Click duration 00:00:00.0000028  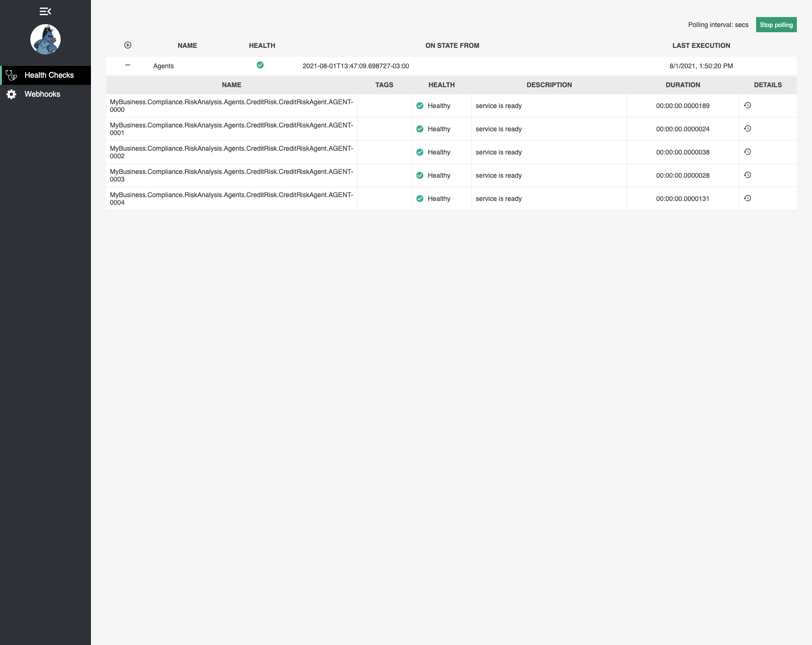[683, 175]
